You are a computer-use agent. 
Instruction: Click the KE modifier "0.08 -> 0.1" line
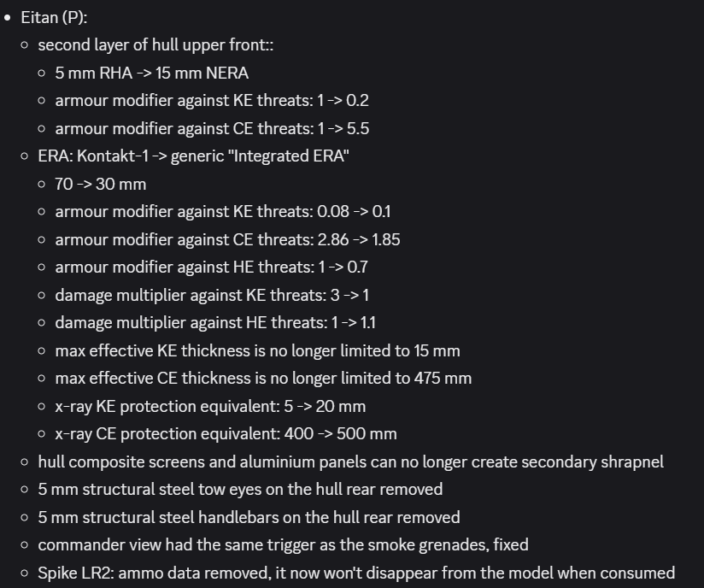pos(222,212)
